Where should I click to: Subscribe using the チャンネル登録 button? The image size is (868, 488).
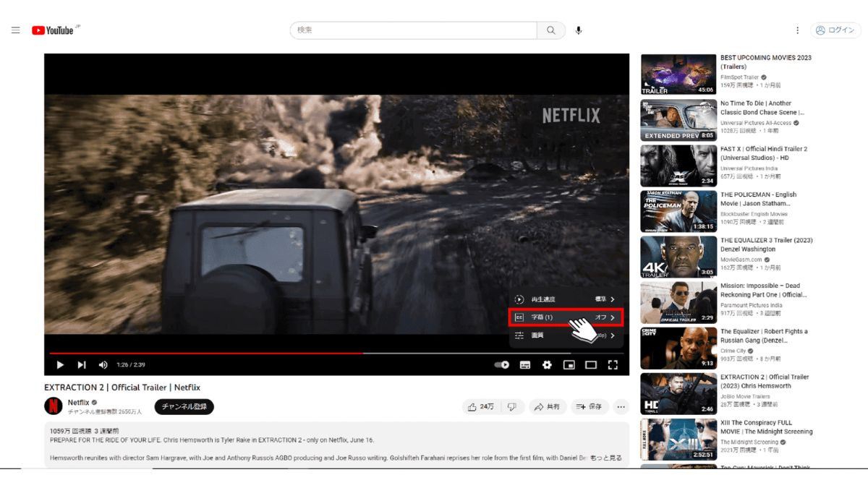tap(184, 407)
